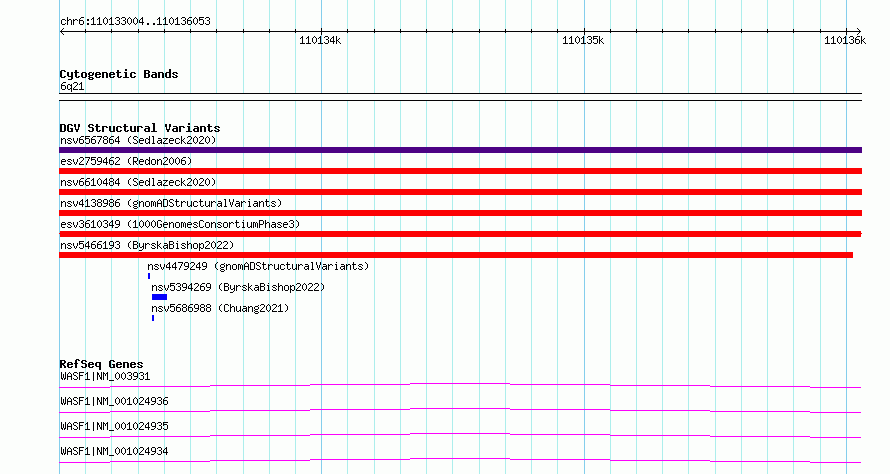Click the nsv4479249 (gnomADStructuralVariants) label
The height and width of the screenshot is (474, 890).
(258, 266)
